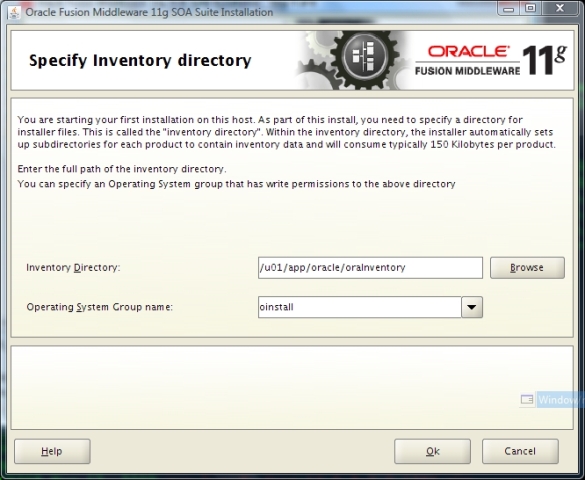The height and width of the screenshot is (480, 585).
Task: Click the red ORACLE logo
Action: [x=468, y=51]
